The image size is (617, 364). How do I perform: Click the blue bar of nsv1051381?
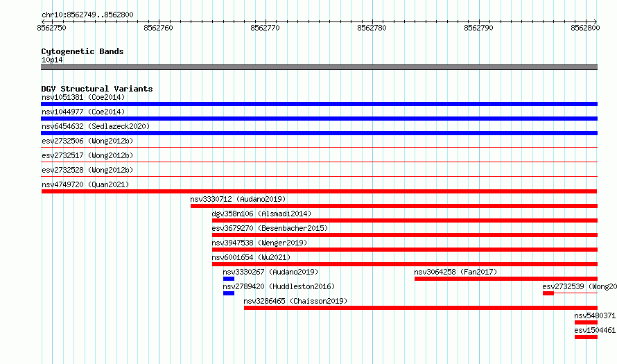tap(319, 104)
